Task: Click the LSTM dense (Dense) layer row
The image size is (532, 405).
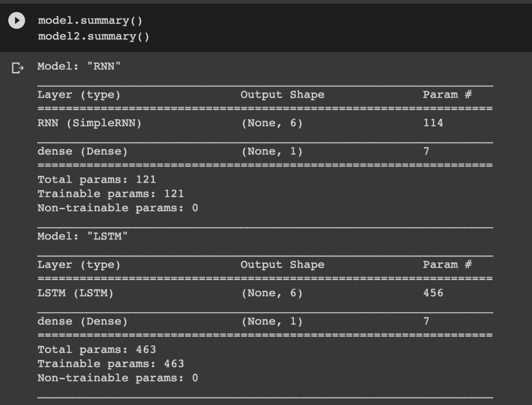Action: (265, 321)
